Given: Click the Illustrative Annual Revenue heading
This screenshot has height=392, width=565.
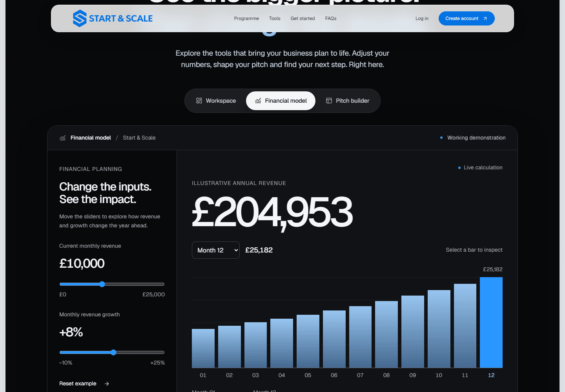Looking at the screenshot, I should (x=239, y=183).
